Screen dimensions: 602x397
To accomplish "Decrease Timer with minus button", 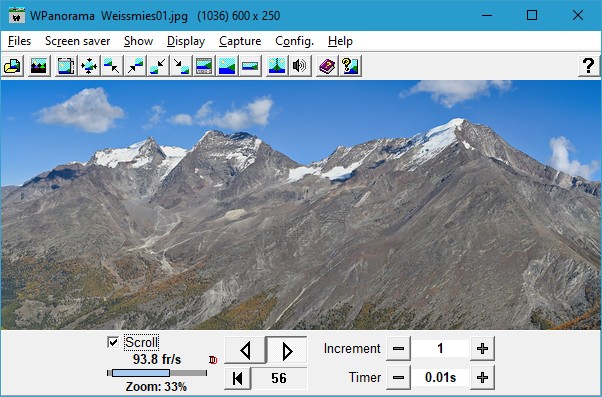I will tap(398, 377).
